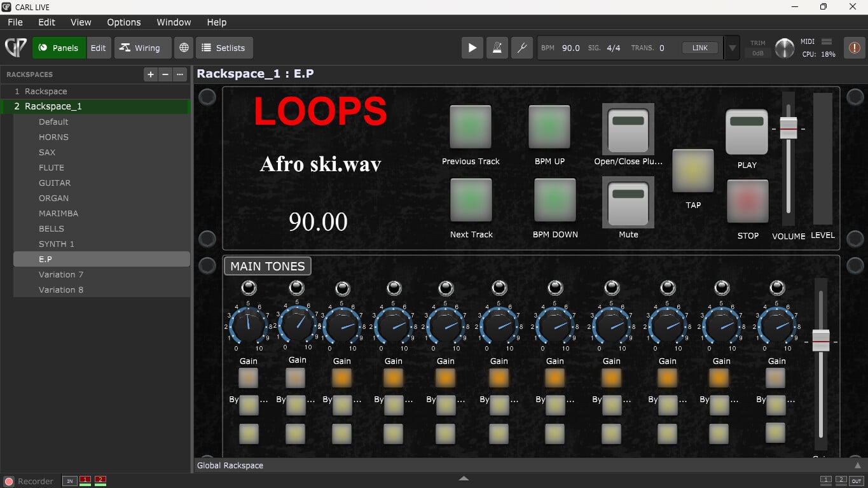
Task: Click the Setlists button
Action: pyautogui.click(x=224, y=48)
